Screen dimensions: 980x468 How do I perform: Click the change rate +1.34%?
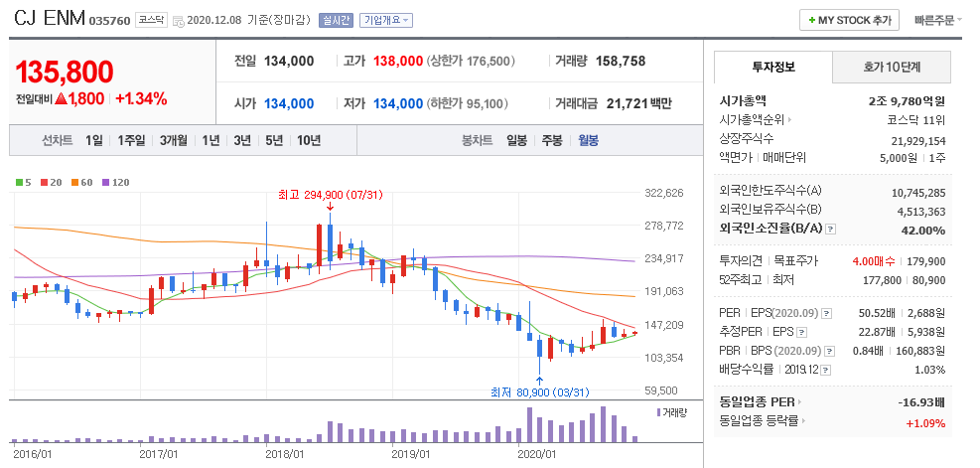pyautogui.click(x=141, y=98)
